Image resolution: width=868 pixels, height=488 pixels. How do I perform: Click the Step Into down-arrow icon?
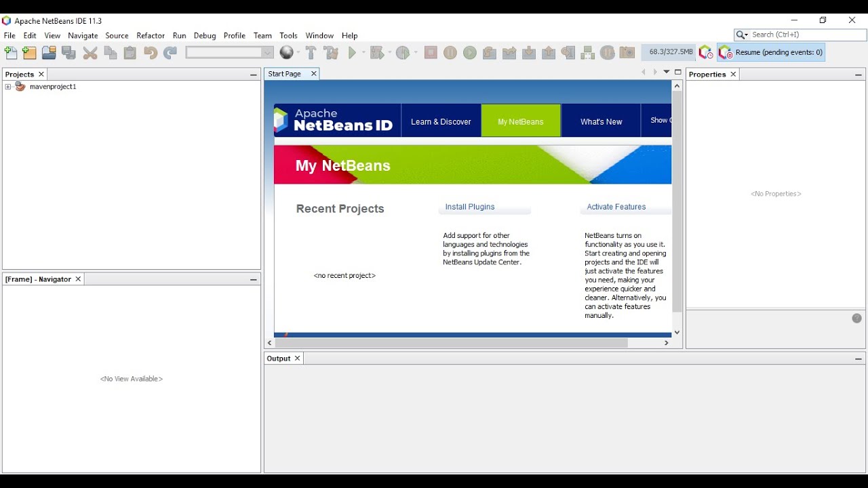click(529, 53)
